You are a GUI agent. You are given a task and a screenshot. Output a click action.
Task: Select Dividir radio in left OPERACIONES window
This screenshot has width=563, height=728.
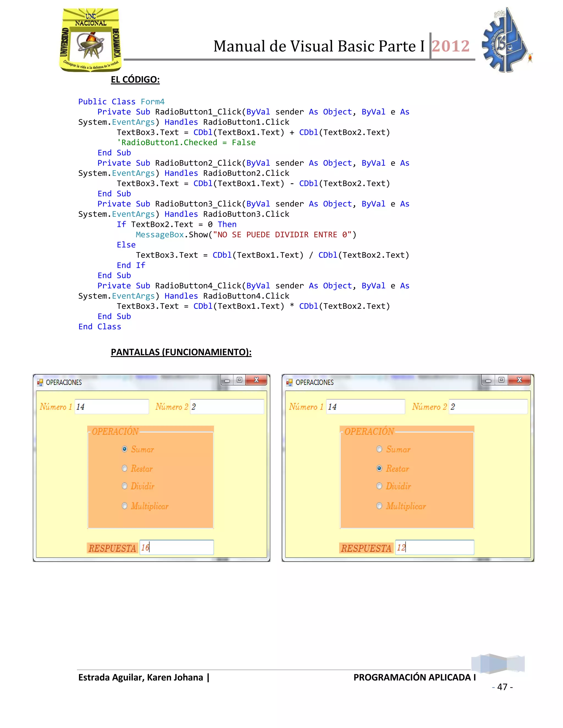tap(125, 486)
